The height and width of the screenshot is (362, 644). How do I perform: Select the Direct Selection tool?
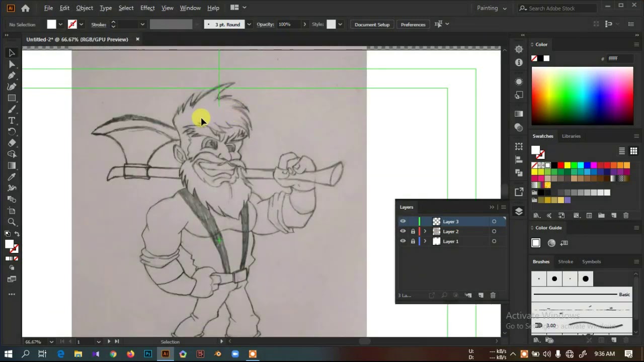click(x=12, y=64)
